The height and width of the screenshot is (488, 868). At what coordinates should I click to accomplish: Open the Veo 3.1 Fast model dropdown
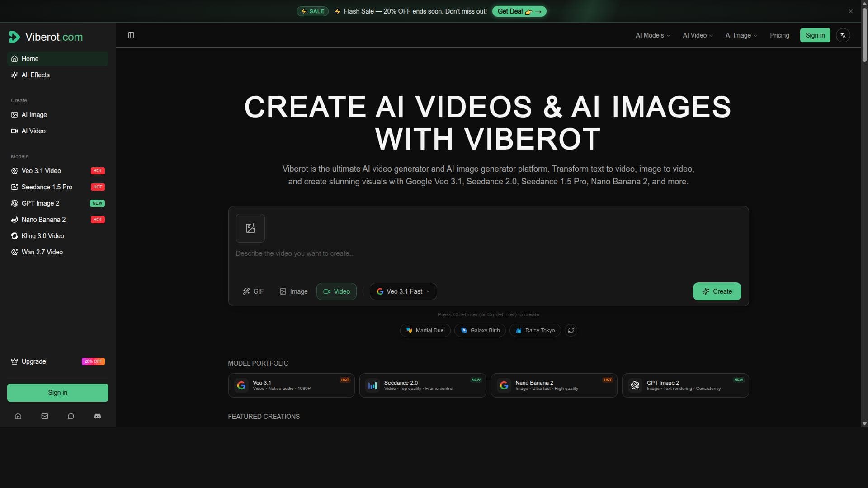coord(403,291)
